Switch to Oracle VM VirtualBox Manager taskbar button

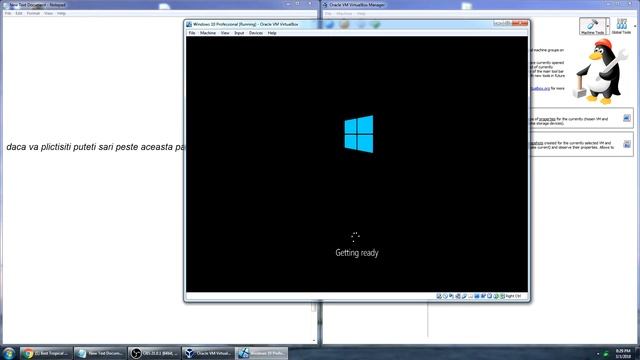pyautogui.click(x=208, y=353)
